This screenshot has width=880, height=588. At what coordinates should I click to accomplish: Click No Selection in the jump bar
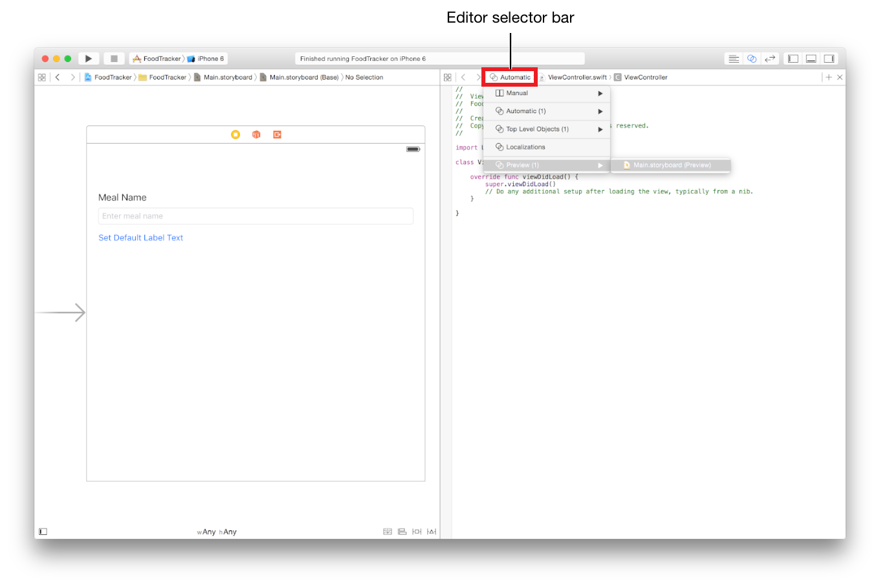point(364,77)
